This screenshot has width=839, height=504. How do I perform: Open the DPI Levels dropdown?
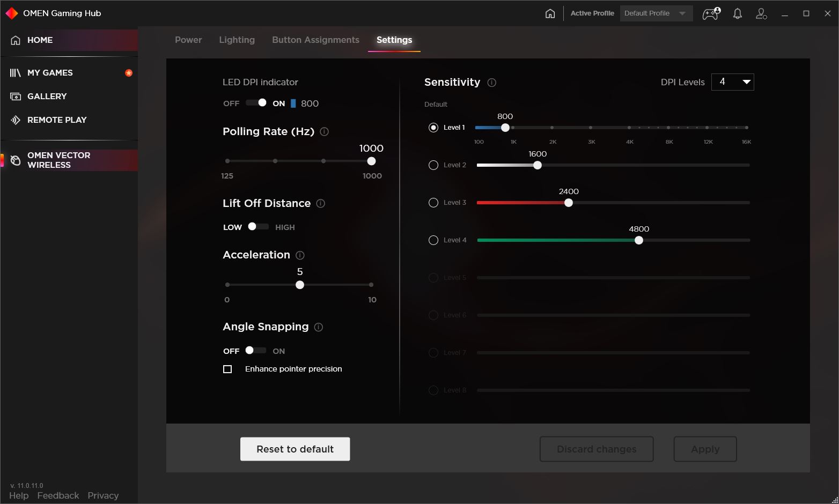pos(732,82)
